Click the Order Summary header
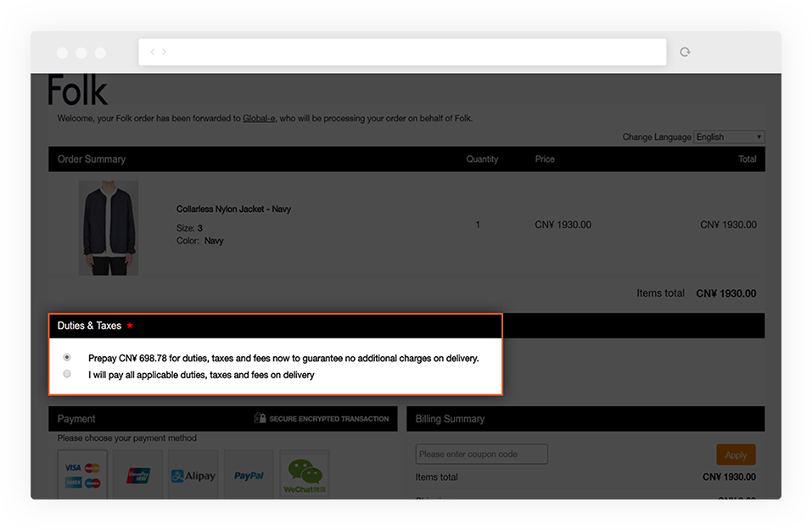Viewport: 812px width, 530px height. pyautogui.click(x=92, y=159)
